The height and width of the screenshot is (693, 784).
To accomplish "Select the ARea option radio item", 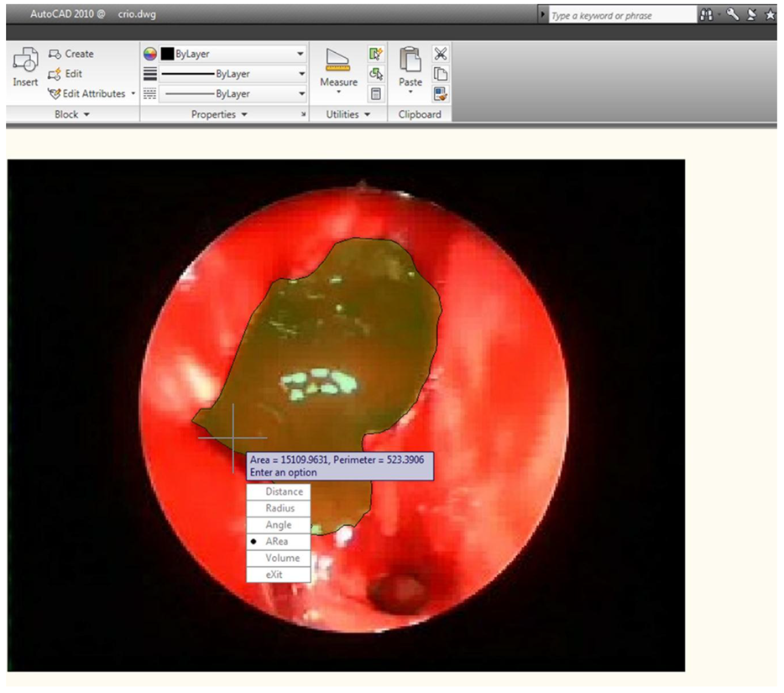I will click(x=278, y=542).
